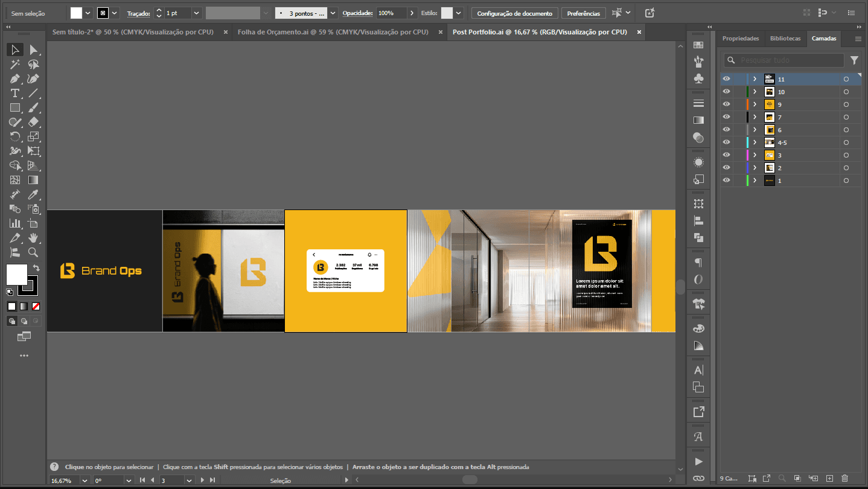Choose the Rectangle tool
868x489 pixels.
(15, 107)
